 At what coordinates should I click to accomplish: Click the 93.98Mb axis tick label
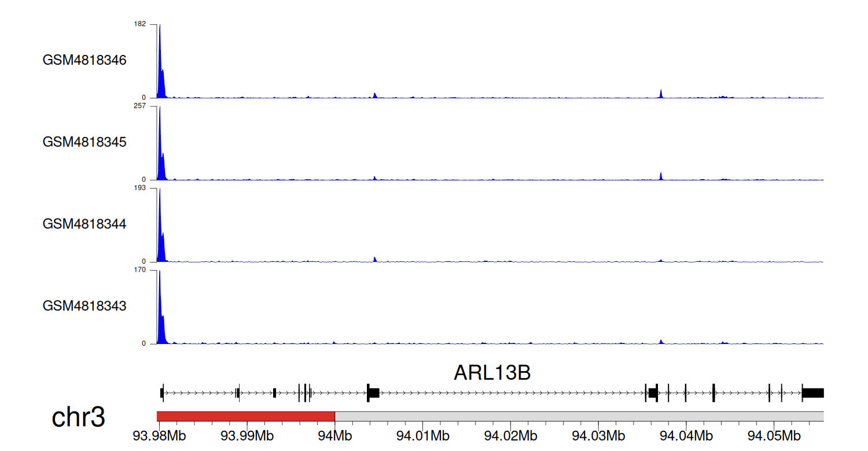click(x=158, y=434)
